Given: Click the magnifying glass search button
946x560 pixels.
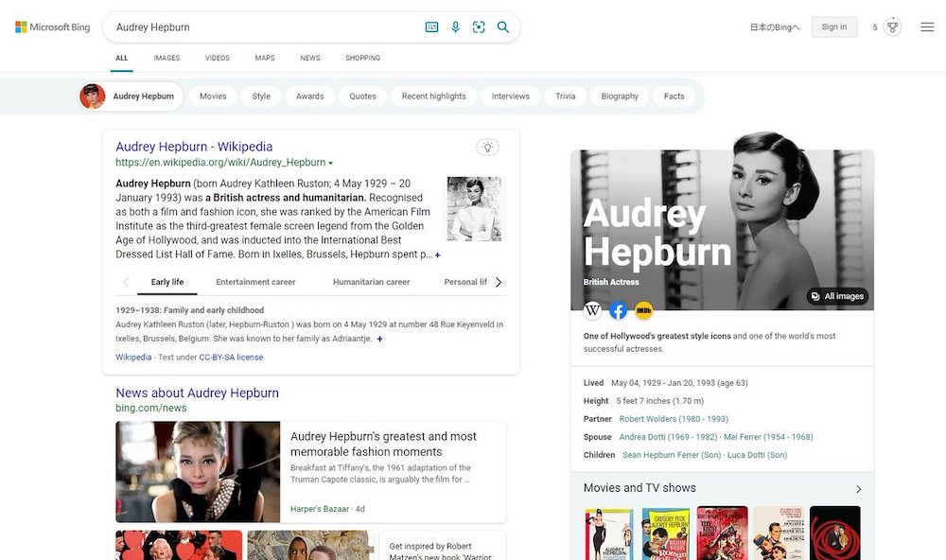Looking at the screenshot, I should click(x=503, y=27).
